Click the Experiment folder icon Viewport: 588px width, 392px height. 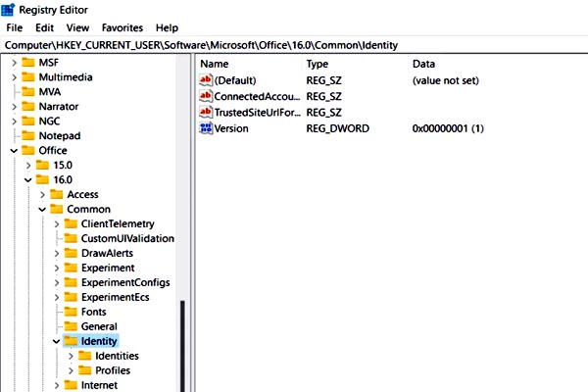click(x=71, y=268)
